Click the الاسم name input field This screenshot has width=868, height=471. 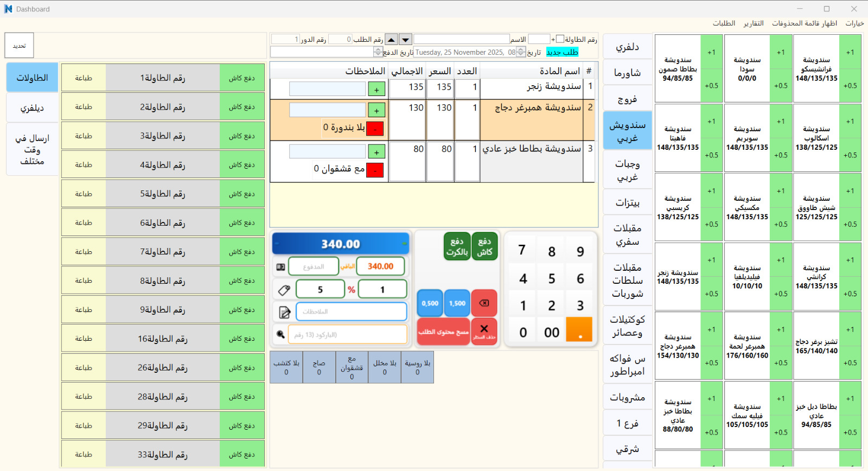click(461, 39)
